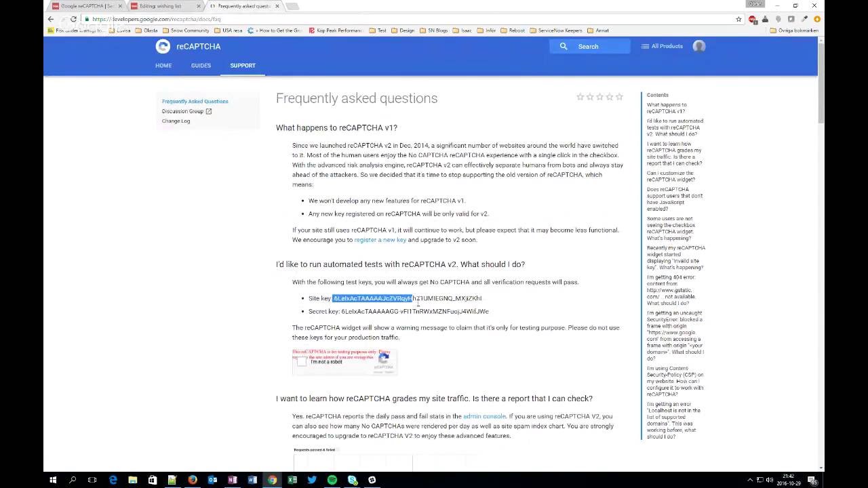Jump to 'What happens to reCAPTCHA v1?' in Contents
Viewport: 868px width, 488px height.
[x=667, y=108]
